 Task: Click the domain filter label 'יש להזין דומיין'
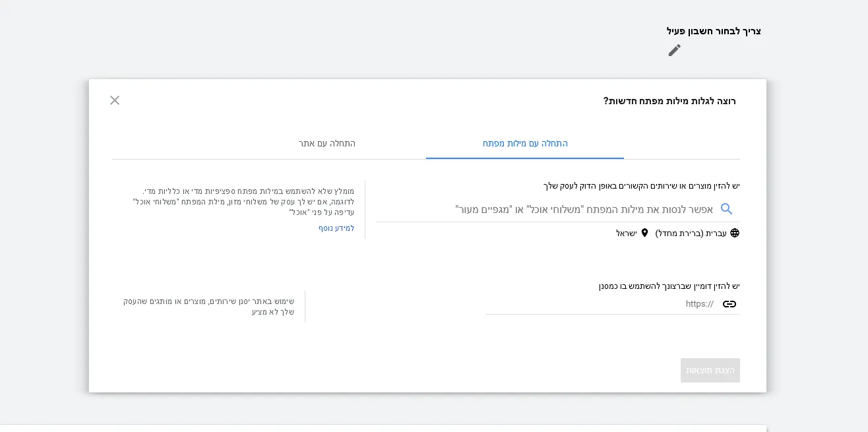pyautogui.click(x=669, y=286)
